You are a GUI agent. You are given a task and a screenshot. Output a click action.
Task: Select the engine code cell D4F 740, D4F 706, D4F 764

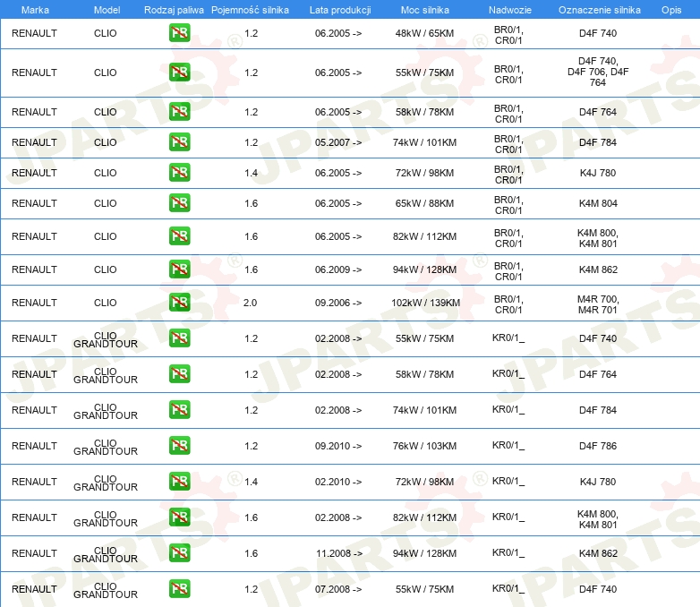pos(598,72)
